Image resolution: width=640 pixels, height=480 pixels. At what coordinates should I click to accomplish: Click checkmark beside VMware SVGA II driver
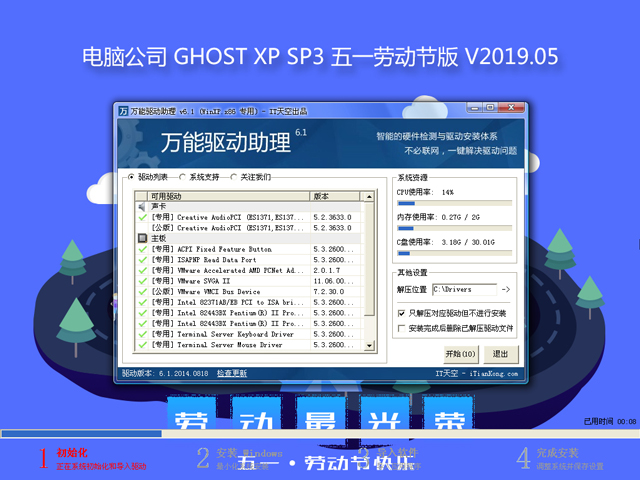[x=142, y=281]
